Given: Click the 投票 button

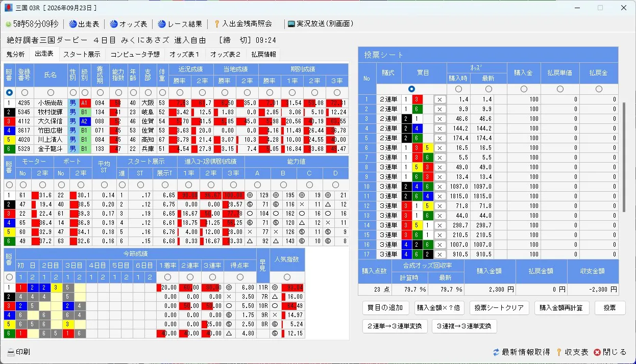Looking at the screenshot, I should [609, 308].
